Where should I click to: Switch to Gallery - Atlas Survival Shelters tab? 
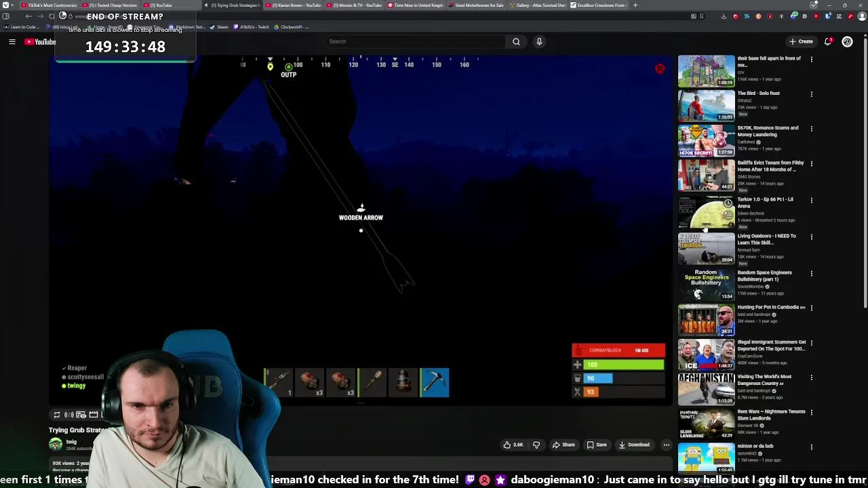pyautogui.click(x=538, y=5)
